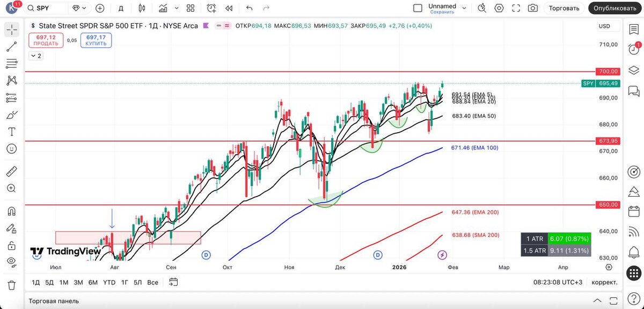Delete drawings with the trash icon
644x309 pixels.
[x=11, y=284]
